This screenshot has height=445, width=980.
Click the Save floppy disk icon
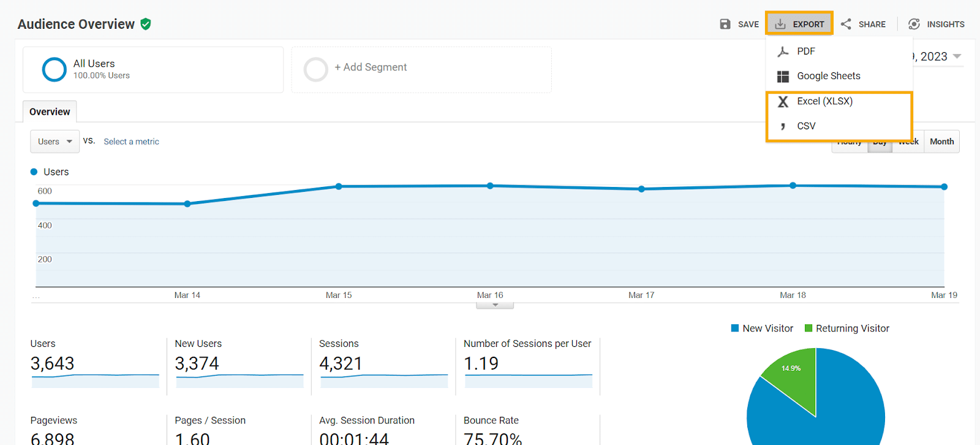coord(725,24)
